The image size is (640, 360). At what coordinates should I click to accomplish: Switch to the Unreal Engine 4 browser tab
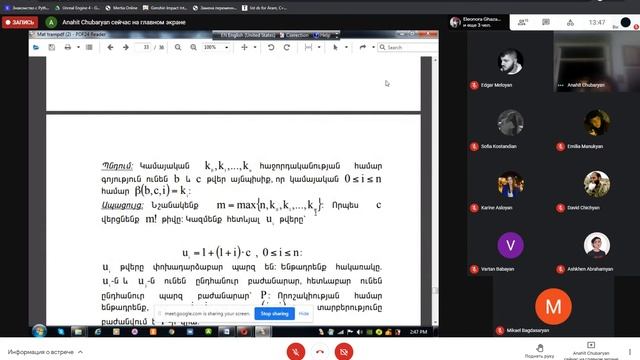tap(78, 8)
